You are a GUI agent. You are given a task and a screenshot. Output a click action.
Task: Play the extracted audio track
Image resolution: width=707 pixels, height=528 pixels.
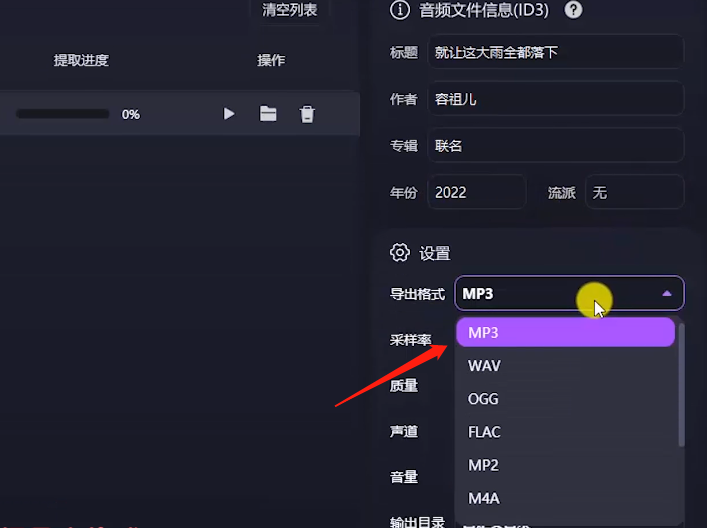pos(229,114)
